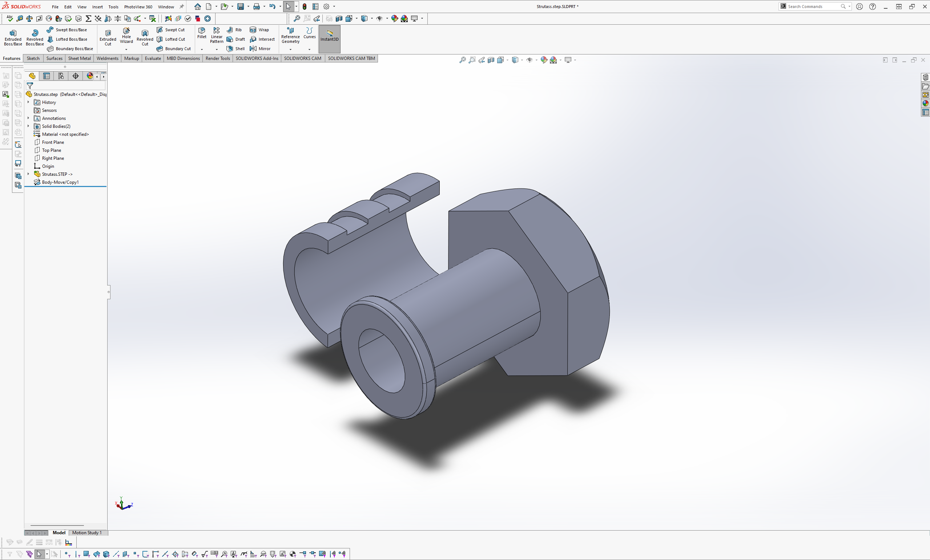Select the Extruded Boss/Base tool

13,37
